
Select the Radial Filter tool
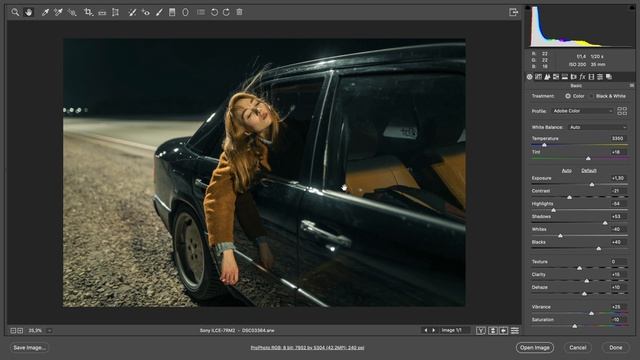(x=185, y=12)
